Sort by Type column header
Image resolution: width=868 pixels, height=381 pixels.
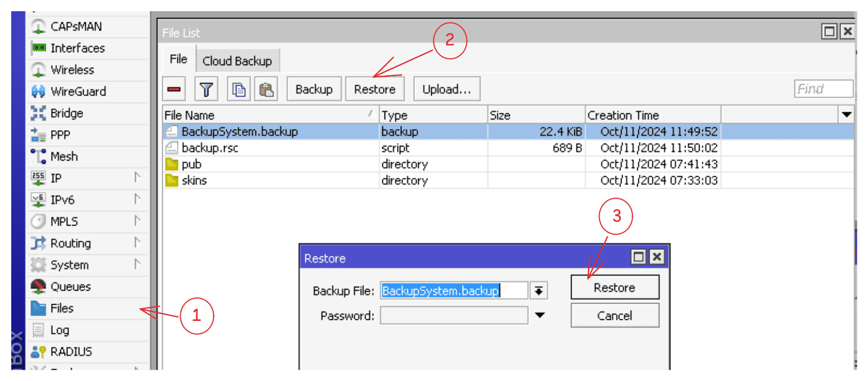click(x=433, y=115)
